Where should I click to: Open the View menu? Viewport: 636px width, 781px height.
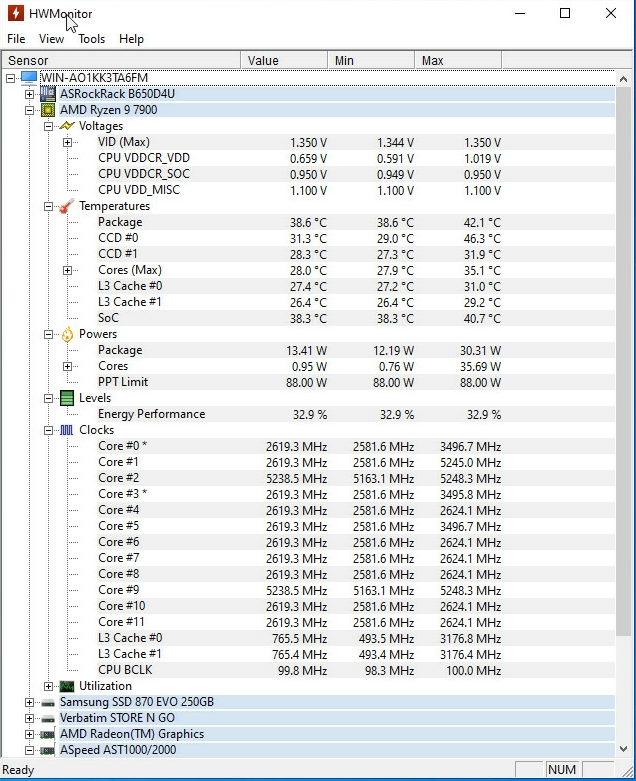pos(51,39)
